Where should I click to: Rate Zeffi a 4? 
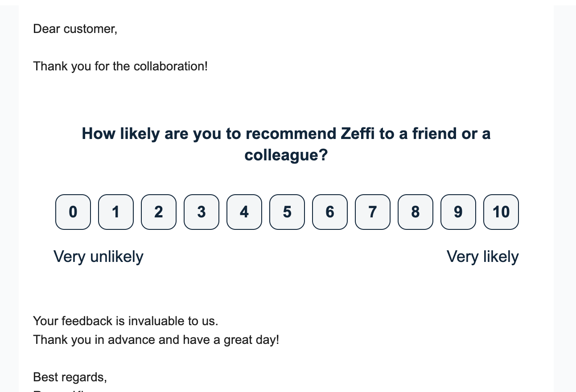244,212
